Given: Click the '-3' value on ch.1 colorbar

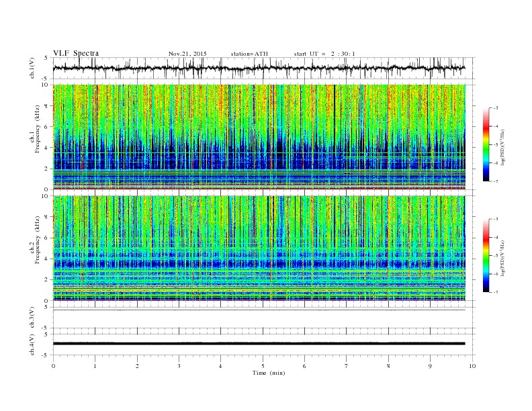Looking at the screenshot, I should point(495,108).
